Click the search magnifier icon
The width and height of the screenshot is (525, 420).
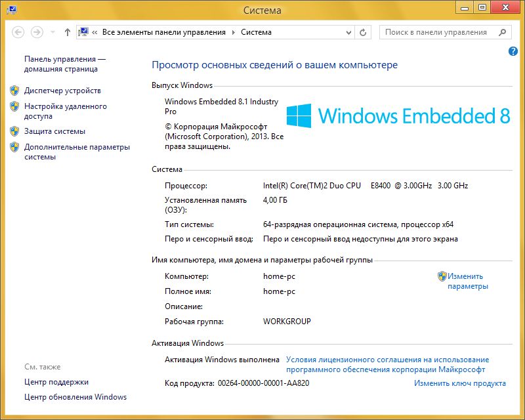click(502, 33)
